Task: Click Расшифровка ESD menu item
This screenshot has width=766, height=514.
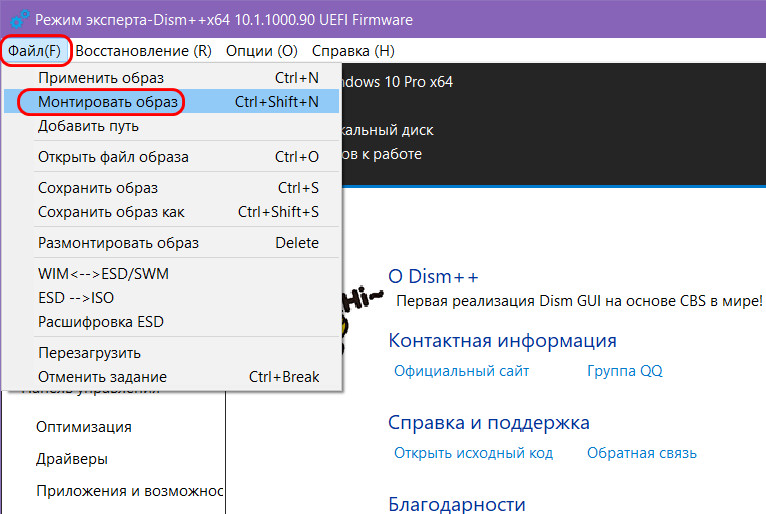Action: point(101,322)
